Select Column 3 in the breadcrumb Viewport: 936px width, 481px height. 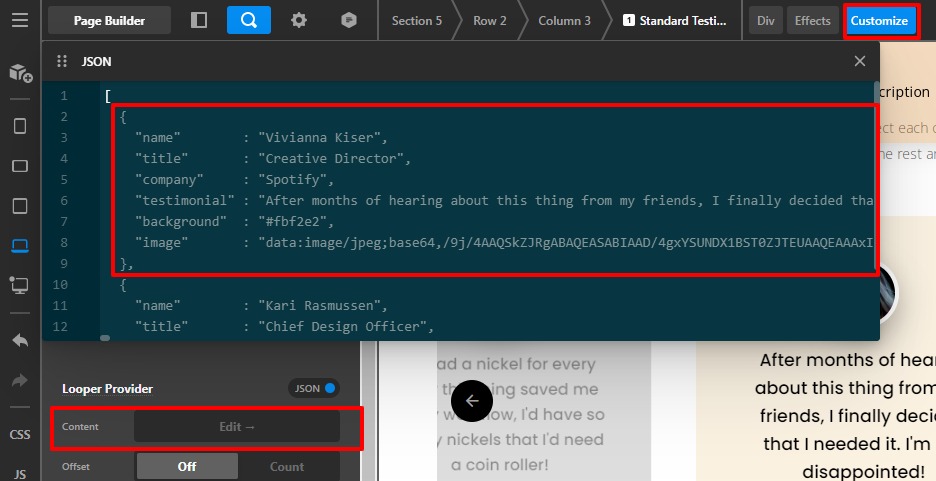click(564, 20)
